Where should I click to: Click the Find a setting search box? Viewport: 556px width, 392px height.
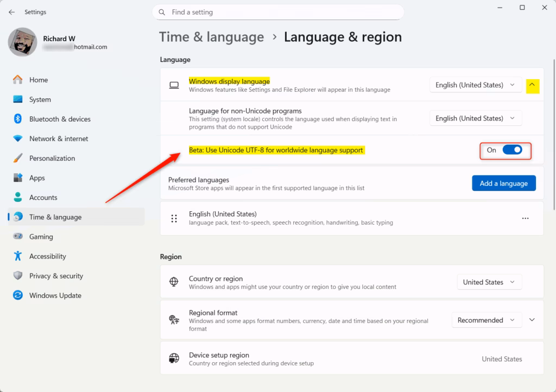click(x=278, y=12)
